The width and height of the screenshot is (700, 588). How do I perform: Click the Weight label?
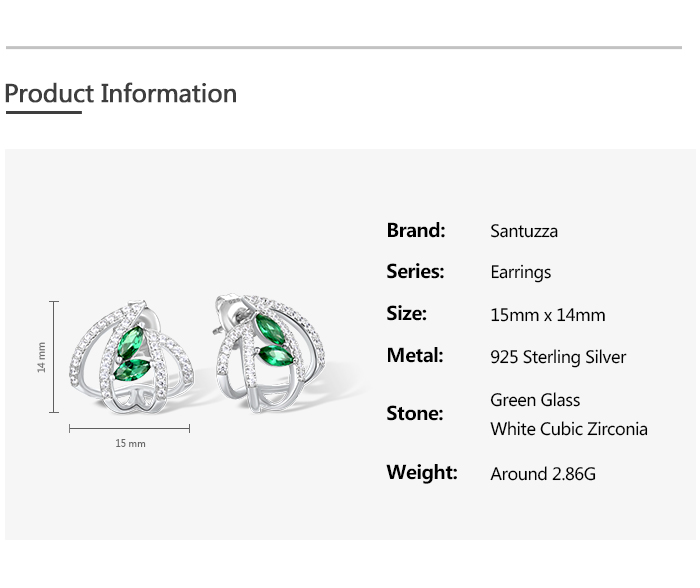click(422, 472)
